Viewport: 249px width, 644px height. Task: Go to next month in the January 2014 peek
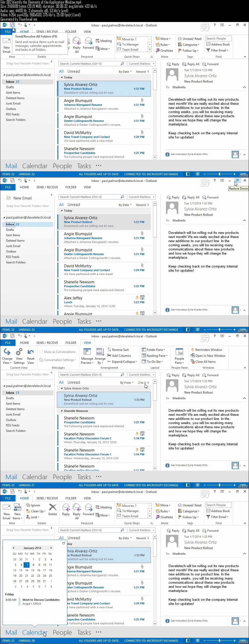click(51, 548)
